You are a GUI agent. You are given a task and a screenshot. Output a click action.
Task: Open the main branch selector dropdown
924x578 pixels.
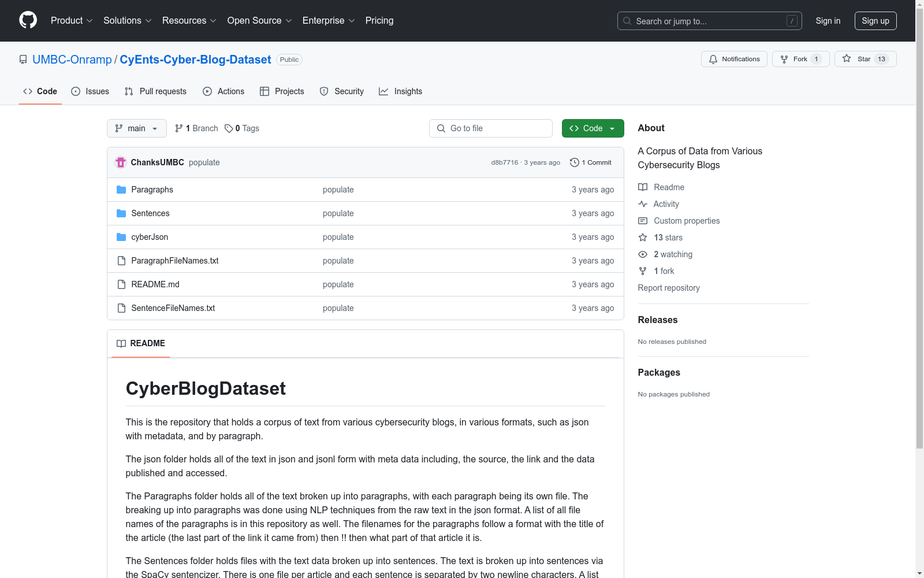click(x=137, y=128)
